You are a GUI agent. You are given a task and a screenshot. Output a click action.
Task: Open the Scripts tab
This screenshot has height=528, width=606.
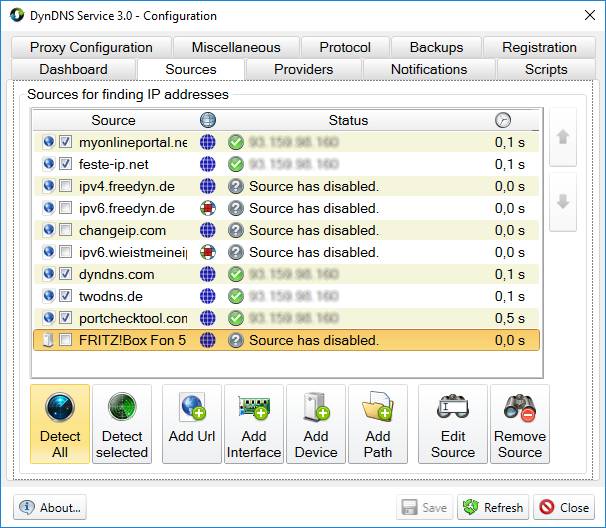coord(546,69)
